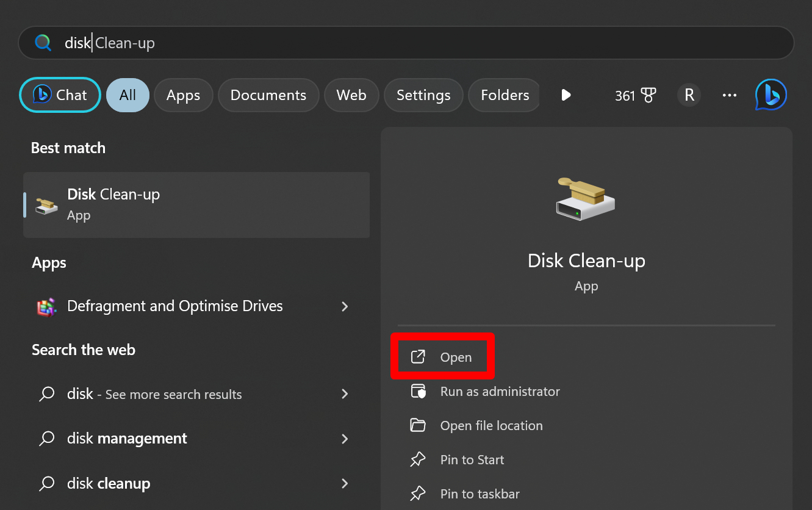This screenshot has width=812, height=510.
Task: Click the "Best match" heading text
Action: tap(68, 148)
